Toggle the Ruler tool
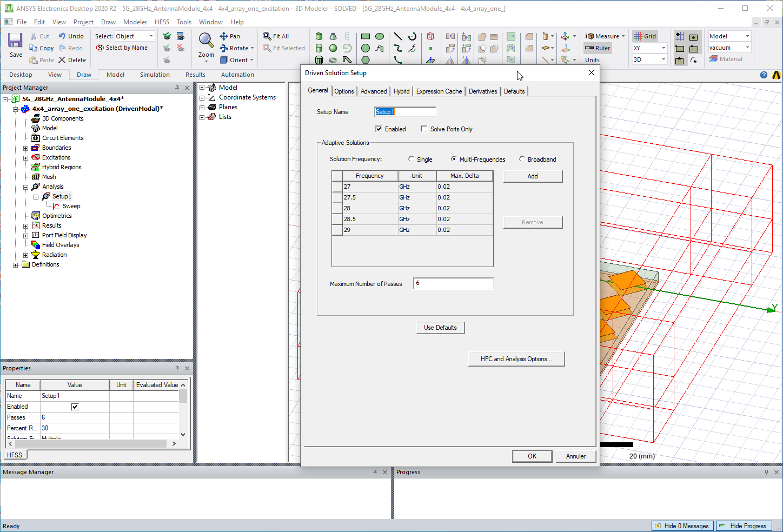Image resolution: width=783 pixels, height=532 pixels. (x=598, y=48)
